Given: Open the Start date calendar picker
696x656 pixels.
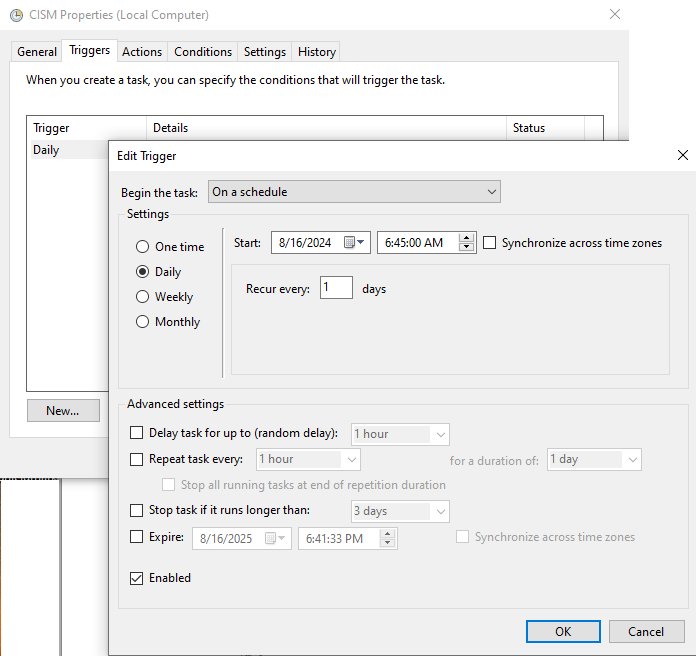Looking at the screenshot, I should 354,243.
